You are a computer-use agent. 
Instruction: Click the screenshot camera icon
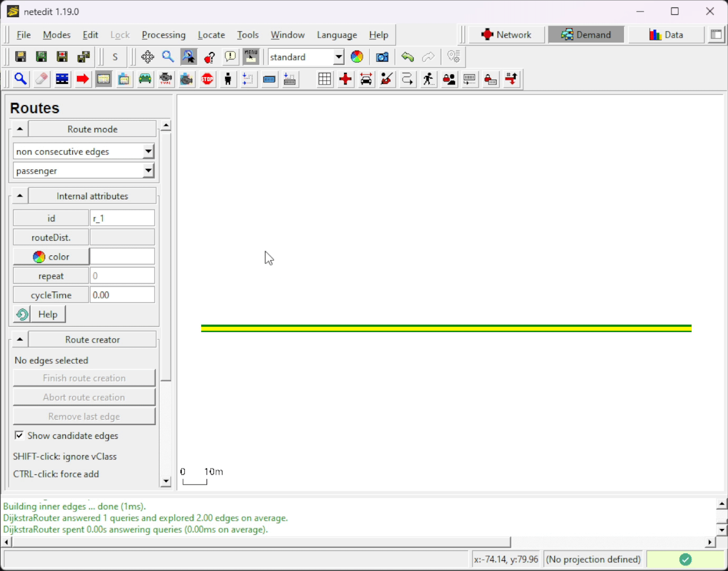tap(382, 57)
